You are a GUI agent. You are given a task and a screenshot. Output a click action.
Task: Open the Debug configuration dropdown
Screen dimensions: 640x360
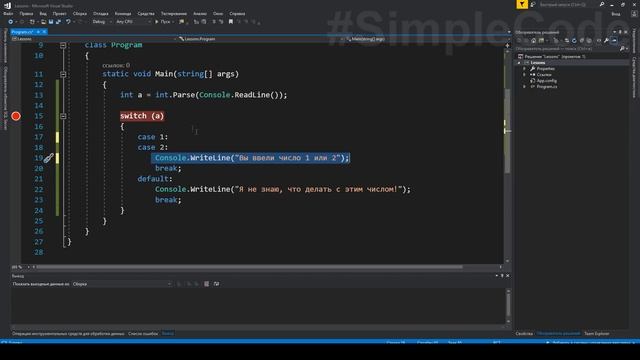pyautogui.click(x=102, y=22)
